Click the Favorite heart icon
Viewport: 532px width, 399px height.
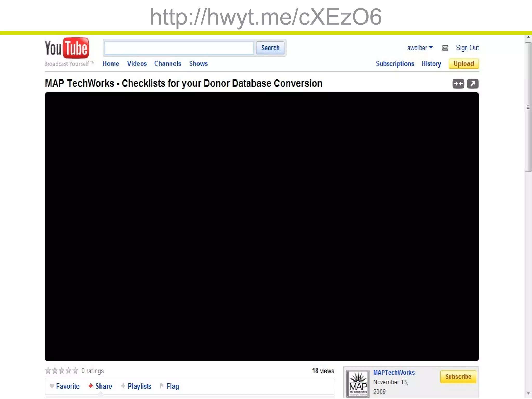(x=52, y=386)
